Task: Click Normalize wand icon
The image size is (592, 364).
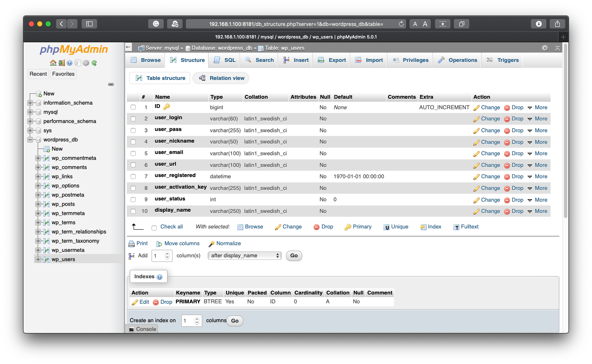Action: [x=211, y=244]
